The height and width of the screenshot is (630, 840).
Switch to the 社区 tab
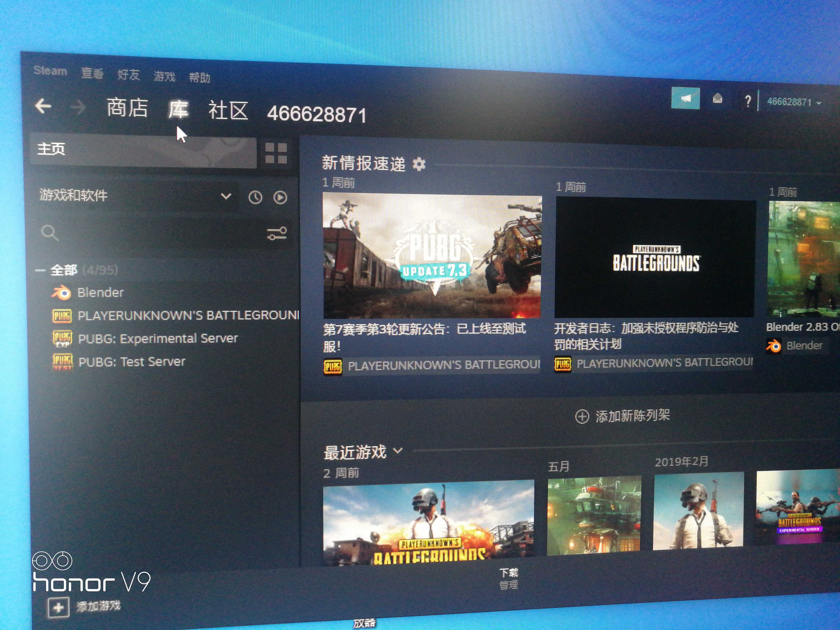[x=228, y=111]
